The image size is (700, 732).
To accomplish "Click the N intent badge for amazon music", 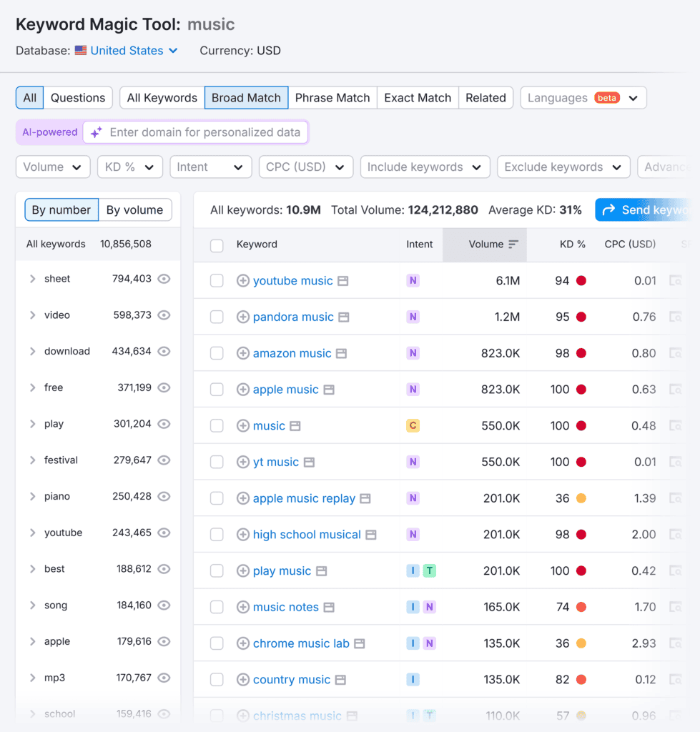I will 413,353.
